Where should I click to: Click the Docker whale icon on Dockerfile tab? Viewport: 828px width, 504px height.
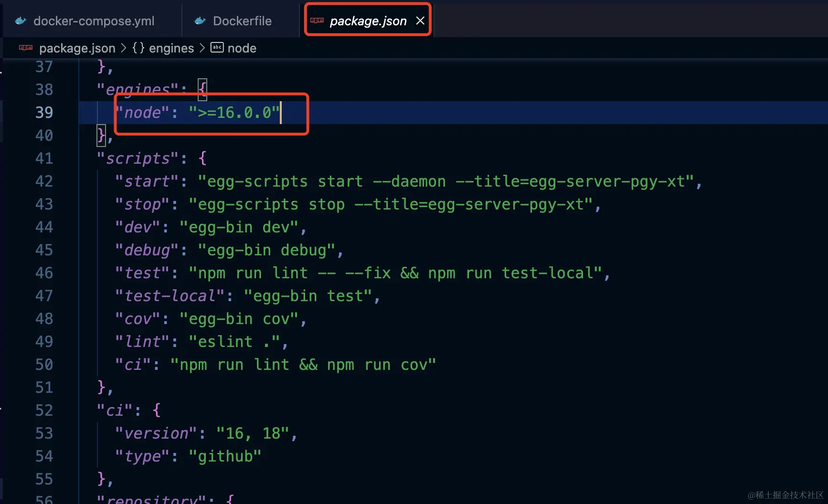200,21
